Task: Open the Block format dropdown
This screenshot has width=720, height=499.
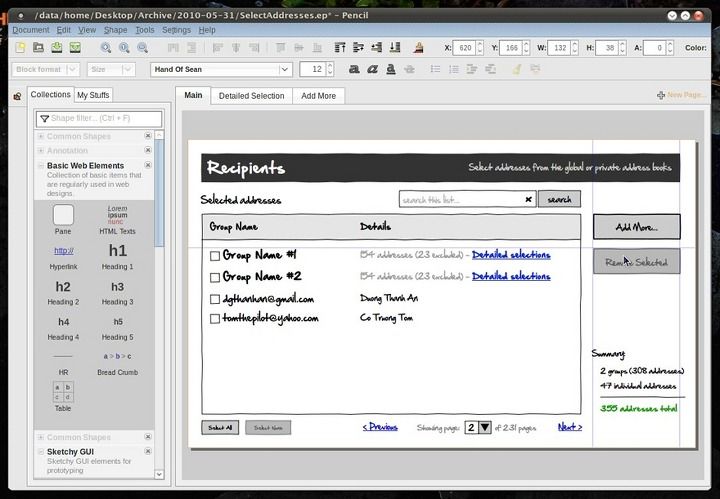Action: pyautogui.click(x=45, y=69)
